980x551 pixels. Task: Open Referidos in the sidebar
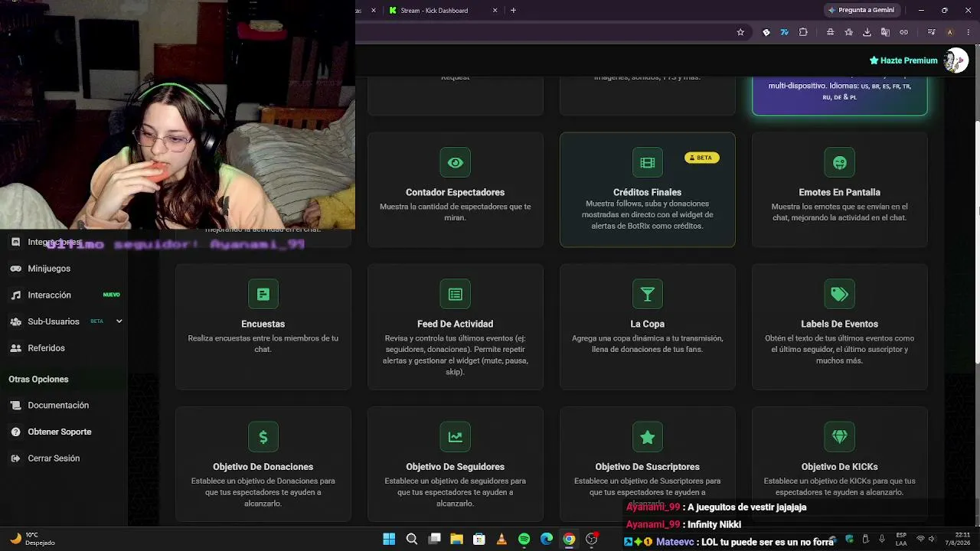(46, 348)
